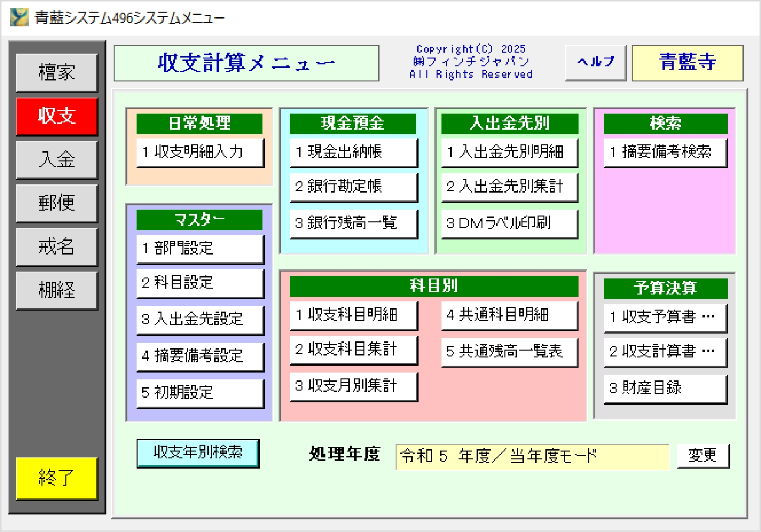Open 3 収支月別集計 report
The image size is (761, 532).
coord(353,387)
